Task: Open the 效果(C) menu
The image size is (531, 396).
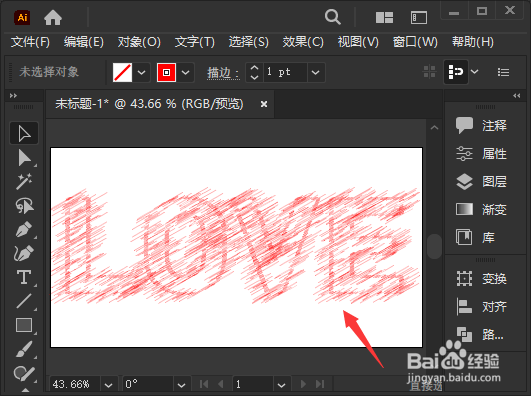Action: pyautogui.click(x=303, y=42)
